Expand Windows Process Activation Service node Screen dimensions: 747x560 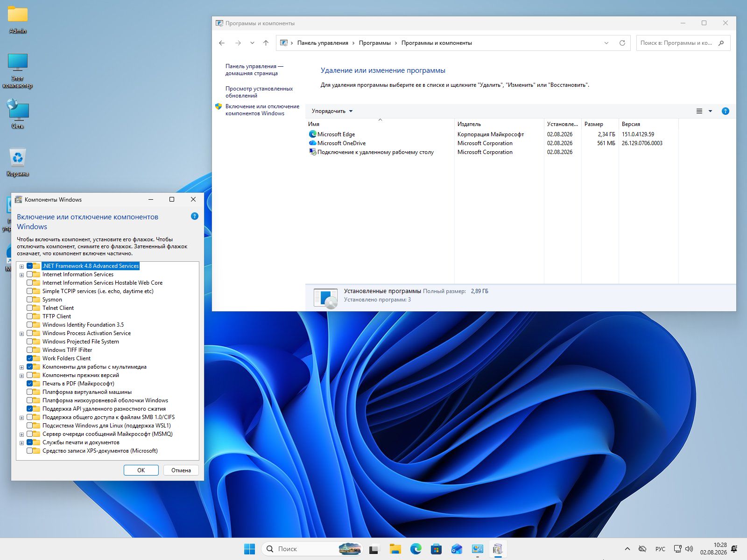click(x=21, y=334)
